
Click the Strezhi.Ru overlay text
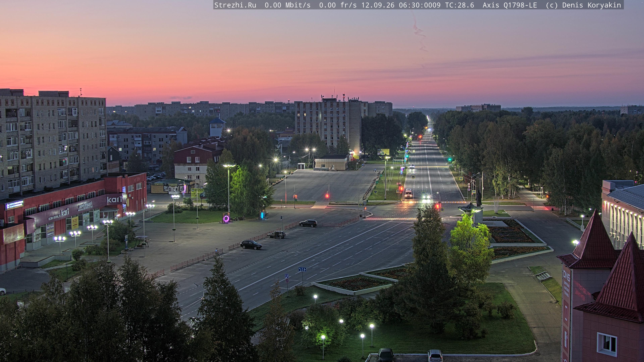coord(235,5)
